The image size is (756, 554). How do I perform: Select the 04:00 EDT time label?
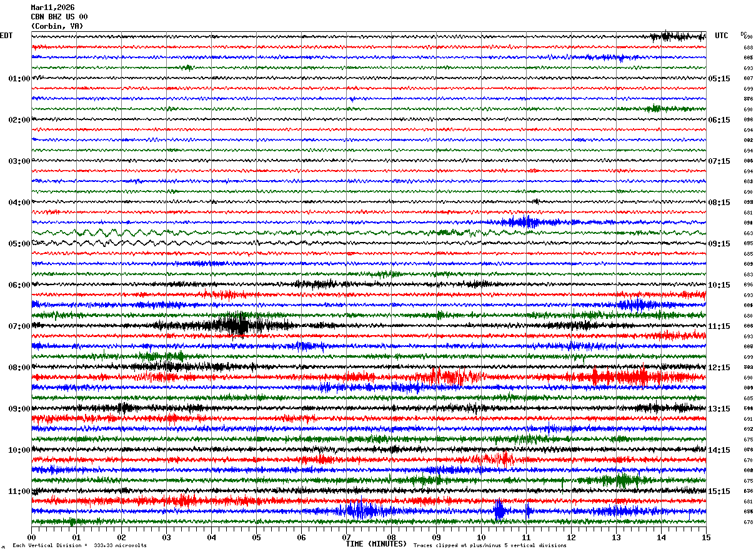tap(19, 203)
